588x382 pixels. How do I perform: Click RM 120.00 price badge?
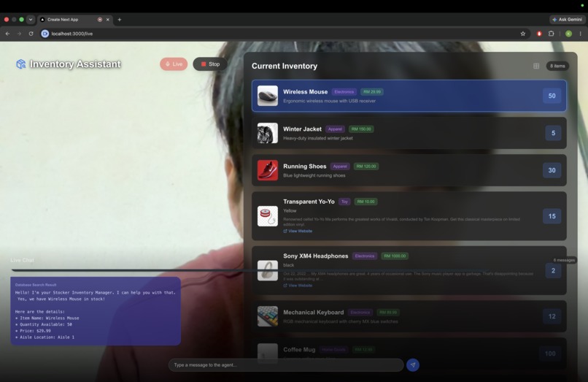pyautogui.click(x=366, y=167)
